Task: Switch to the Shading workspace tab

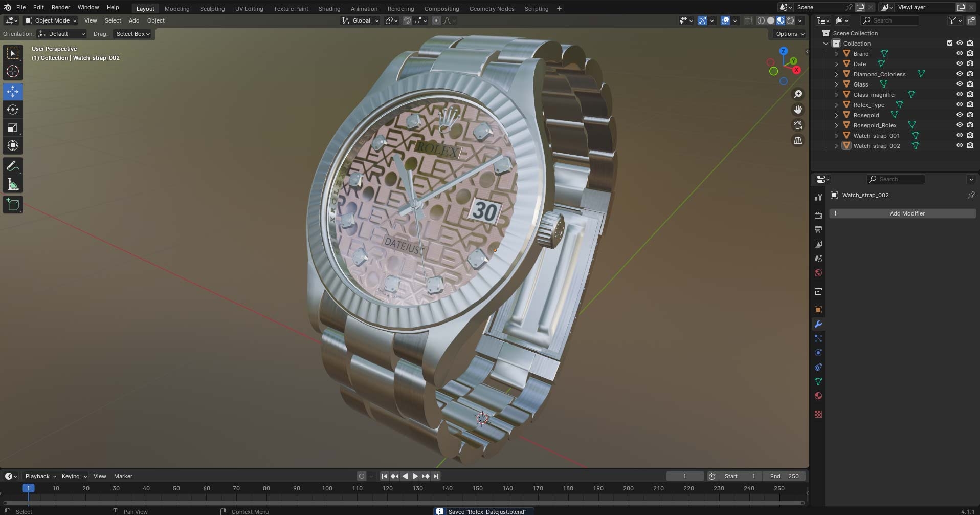Action: click(x=329, y=8)
